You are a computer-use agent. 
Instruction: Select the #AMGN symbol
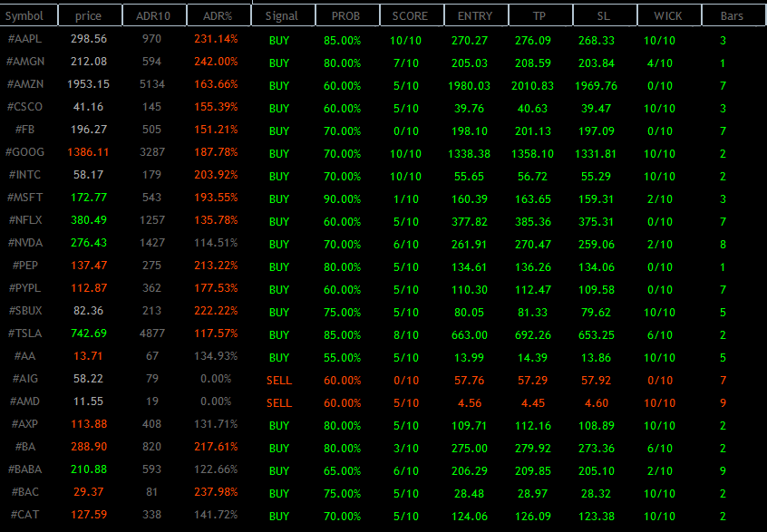point(25,61)
